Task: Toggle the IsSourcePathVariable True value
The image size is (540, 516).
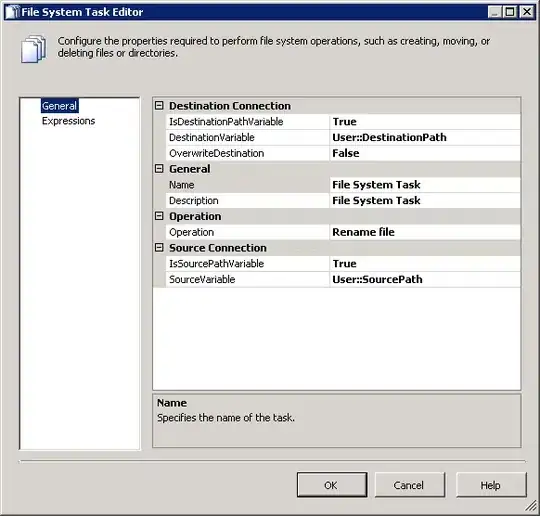Action: click(425, 264)
